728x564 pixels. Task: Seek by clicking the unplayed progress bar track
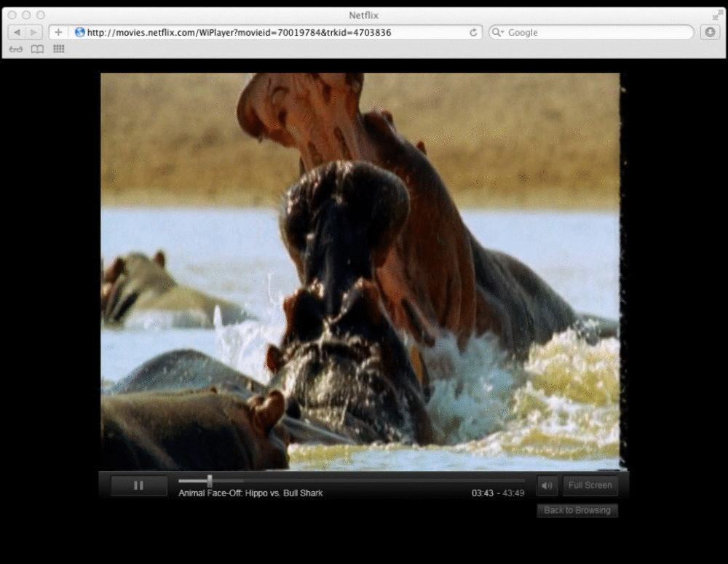364,480
